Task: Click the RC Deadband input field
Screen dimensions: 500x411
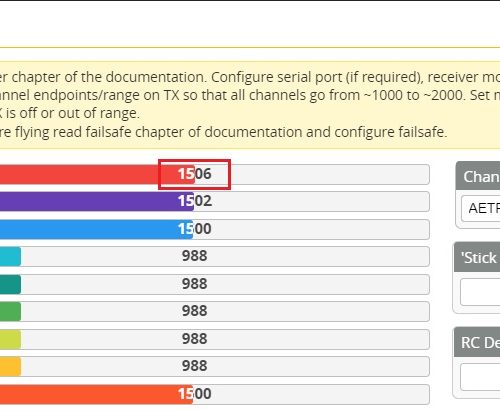Action: click(x=480, y=377)
